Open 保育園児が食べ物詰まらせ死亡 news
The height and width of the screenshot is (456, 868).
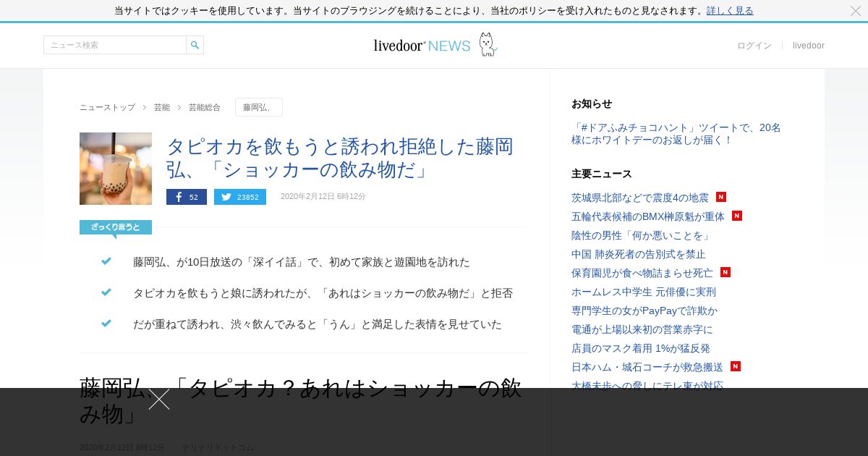click(642, 273)
